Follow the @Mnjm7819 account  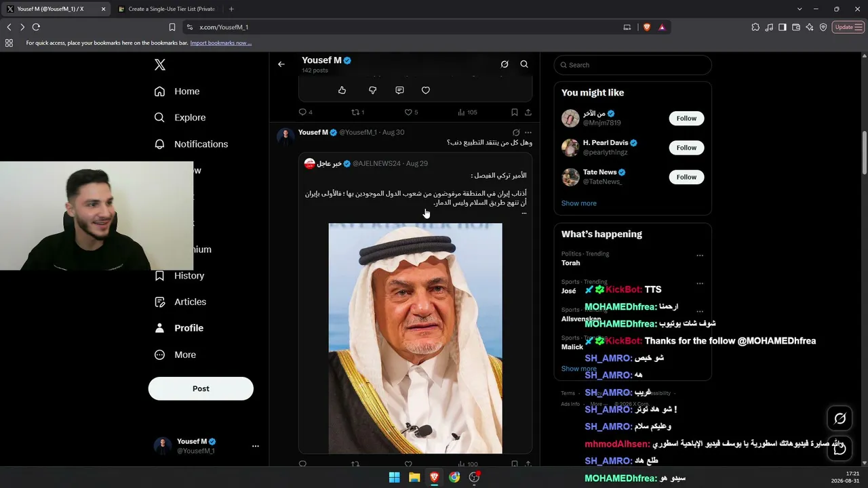(x=686, y=118)
